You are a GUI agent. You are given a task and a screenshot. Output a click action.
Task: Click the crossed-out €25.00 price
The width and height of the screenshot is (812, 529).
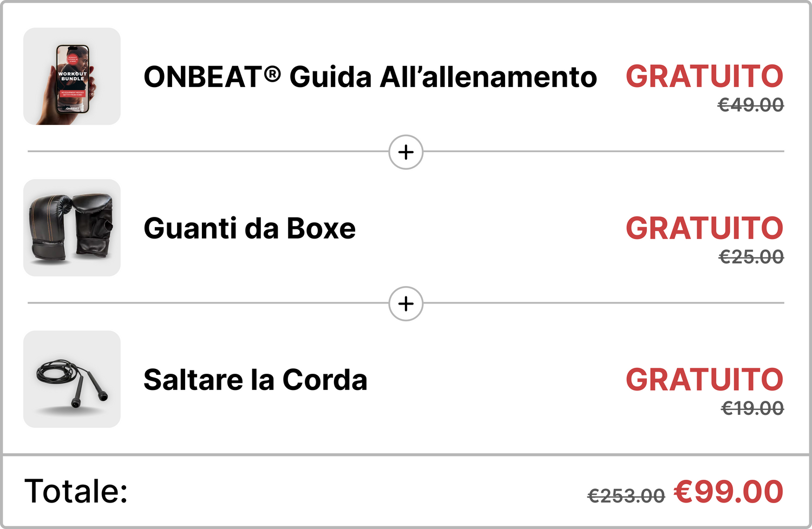(751, 256)
